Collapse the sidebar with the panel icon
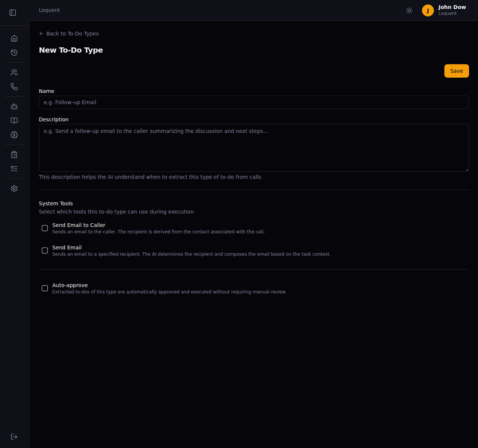Image resolution: width=478 pixels, height=448 pixels. [13, 12]
